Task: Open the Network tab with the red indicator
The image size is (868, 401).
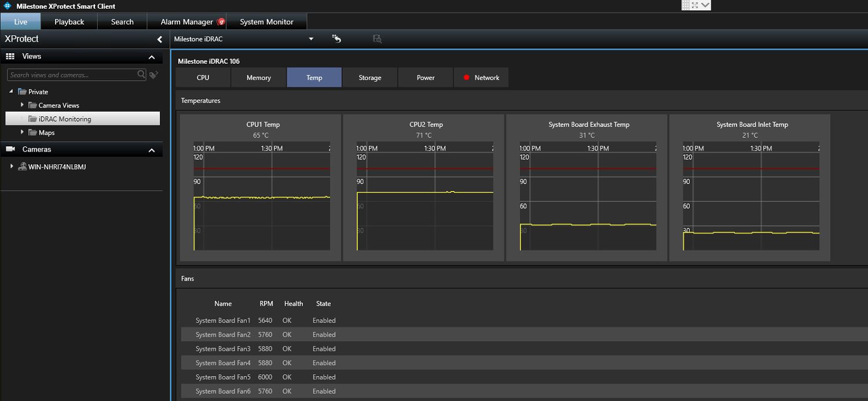Action: point(481,78)
